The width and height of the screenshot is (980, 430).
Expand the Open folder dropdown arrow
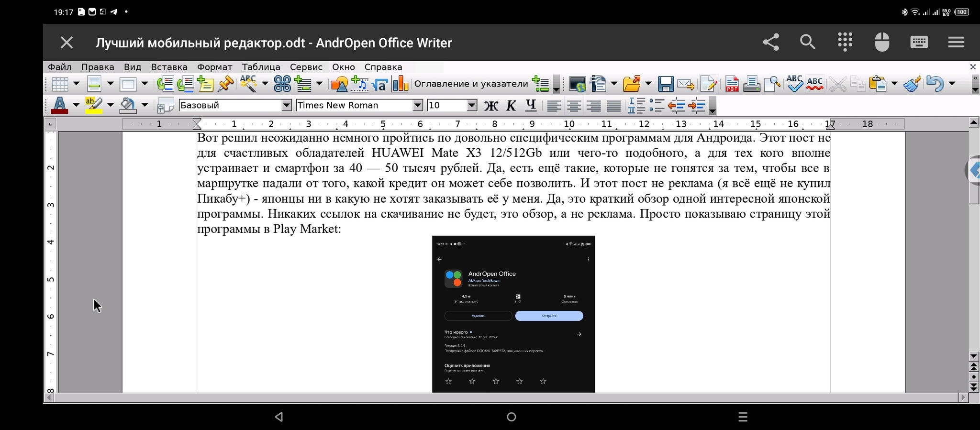click(648, 84)
